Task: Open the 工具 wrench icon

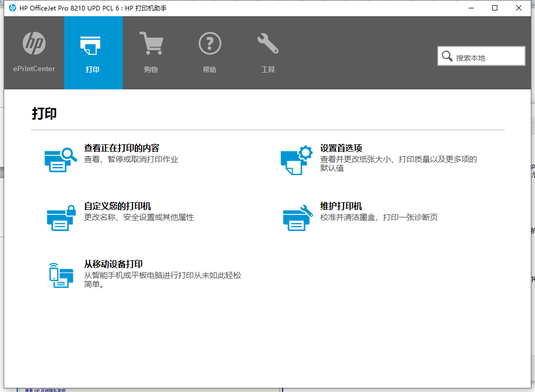Action: pyautogui.click(x=268, y=43)
